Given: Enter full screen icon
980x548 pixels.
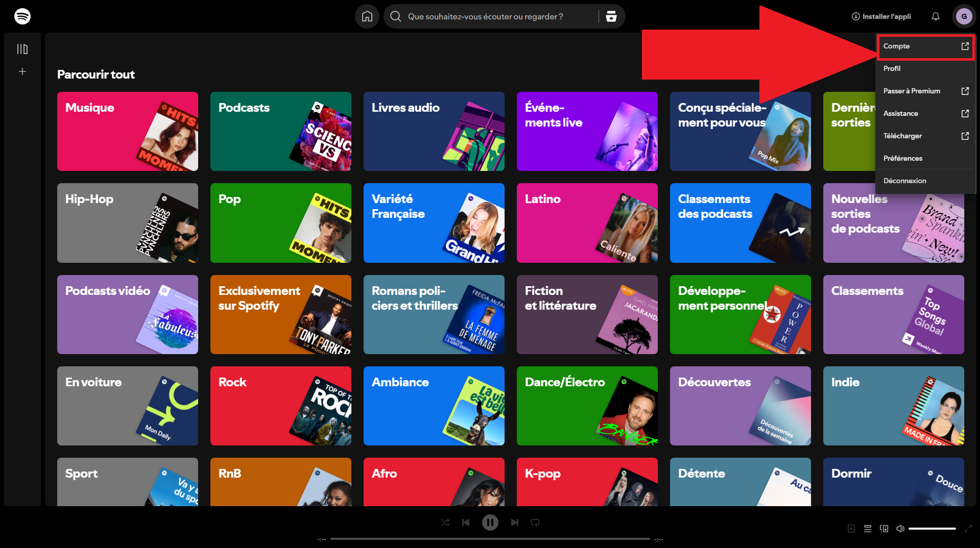Looking at the screenshot, I should pyautogui.click(x=968, y=529).
